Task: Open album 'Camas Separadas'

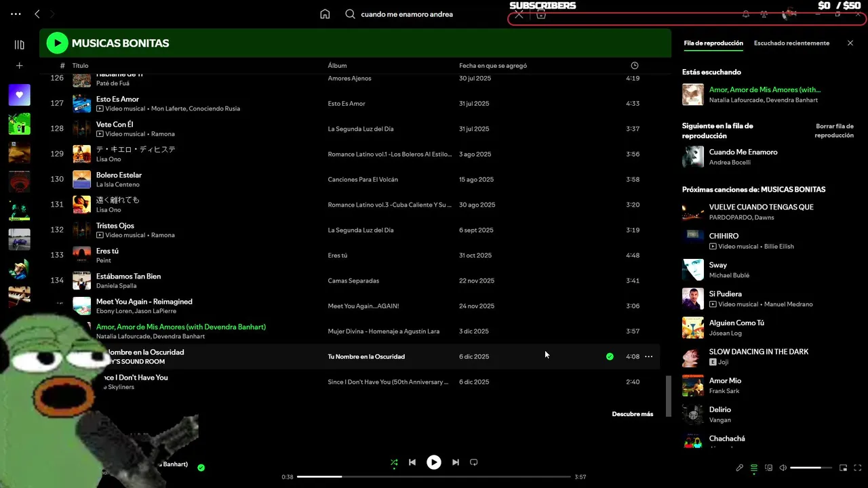Action: (353, 281)
